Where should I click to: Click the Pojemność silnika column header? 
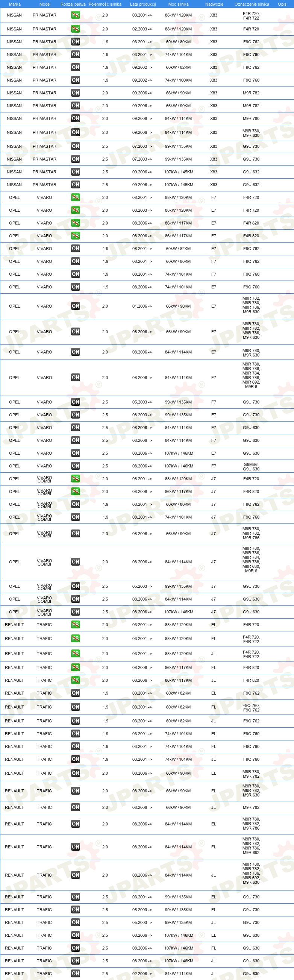pos(105,4)
